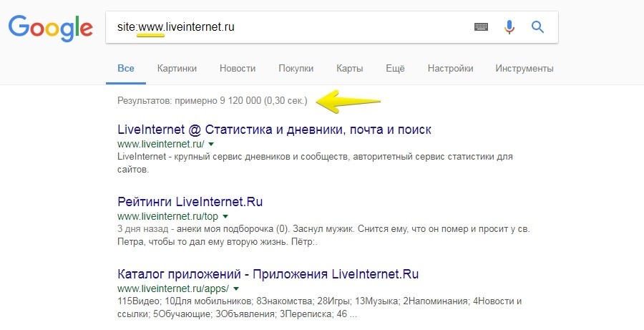Image resolution: width=644 pixels, height=330 pixels.
Task: Click the first result's green URL www.liveinternet.ru/
Action: (x=160, y=145)
